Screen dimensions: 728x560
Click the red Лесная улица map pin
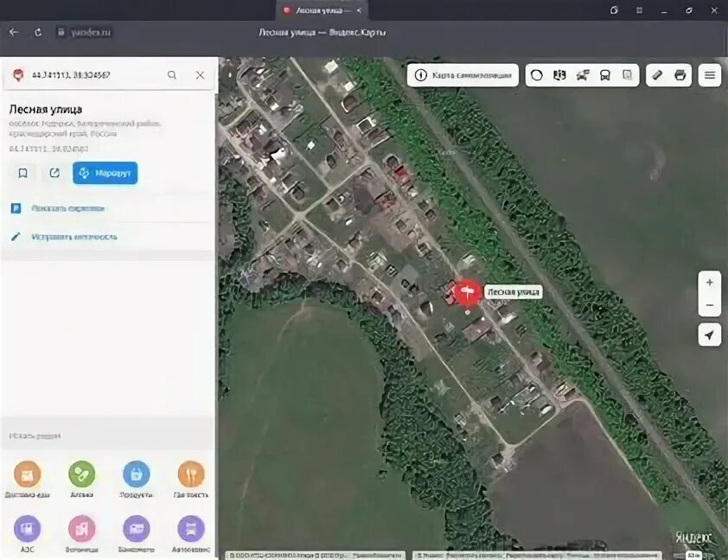point(467,293)
